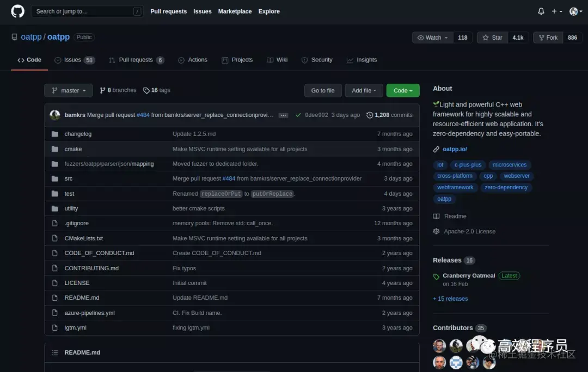View the + 15 releases link
This screenshot has width=588, height=372.
(450, 299)
